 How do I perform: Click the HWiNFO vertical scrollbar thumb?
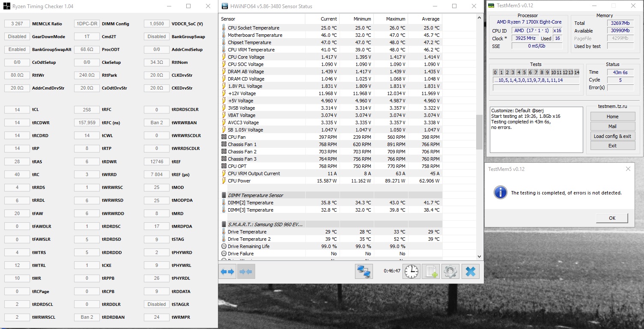(x=479, y=132)
